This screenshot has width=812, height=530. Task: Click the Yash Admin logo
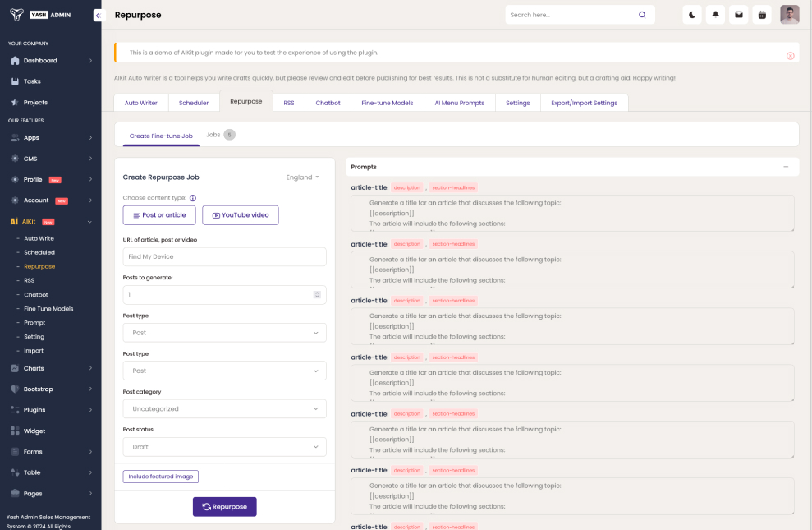tap(40, 15)
